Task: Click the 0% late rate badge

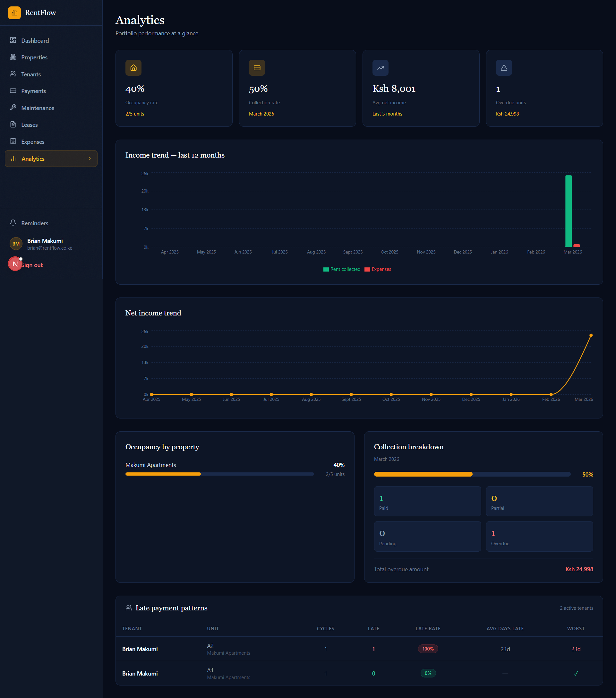Action: pos(428,673)
